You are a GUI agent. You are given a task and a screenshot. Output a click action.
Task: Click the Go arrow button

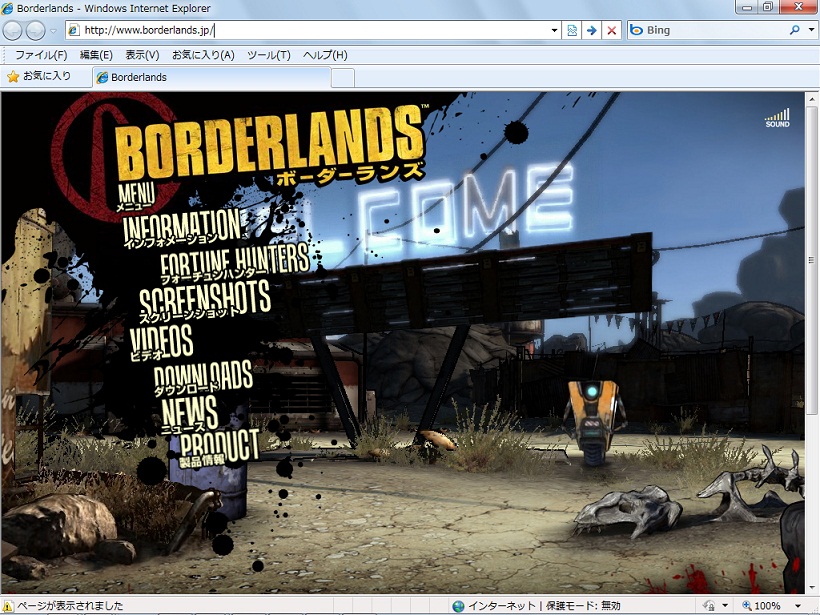tap(591, 30)
